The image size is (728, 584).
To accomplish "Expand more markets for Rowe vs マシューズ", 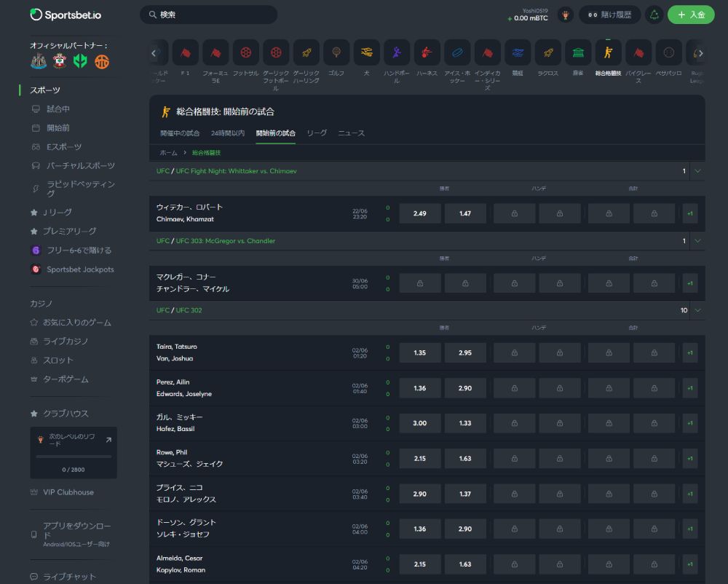I will [x=690, y=459].
